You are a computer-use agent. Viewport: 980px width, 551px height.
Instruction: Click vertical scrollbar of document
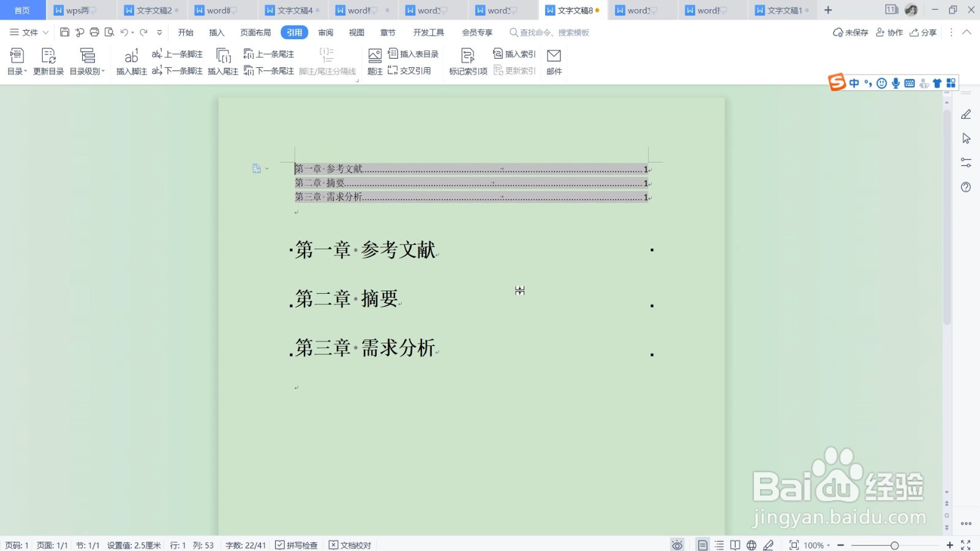(947, 218)
